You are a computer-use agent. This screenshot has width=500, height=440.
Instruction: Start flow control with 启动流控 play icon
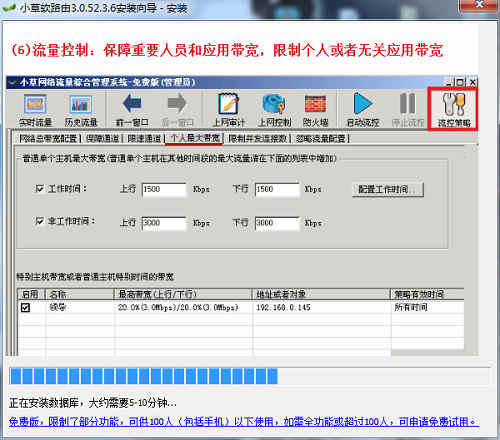coord(363,110)
